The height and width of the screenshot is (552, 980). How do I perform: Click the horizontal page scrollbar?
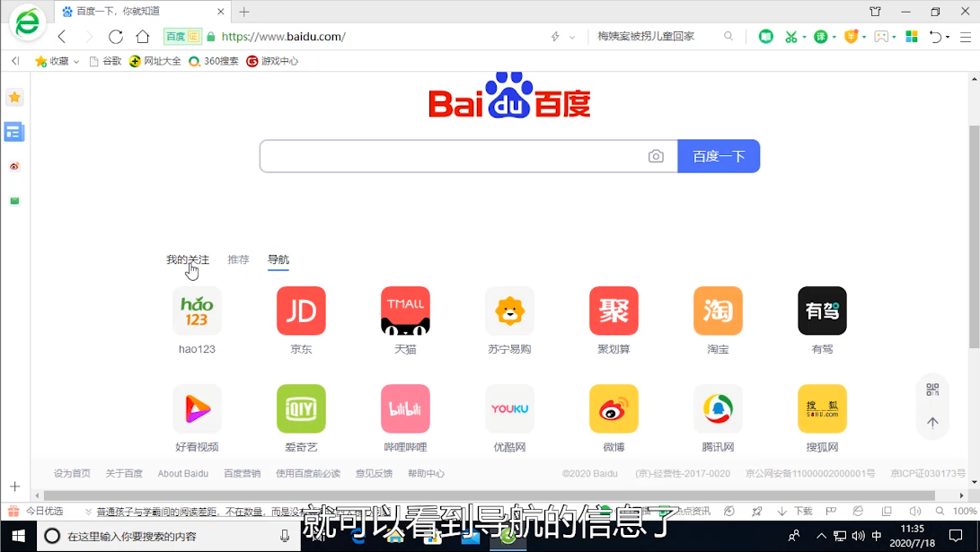(490, 495)
